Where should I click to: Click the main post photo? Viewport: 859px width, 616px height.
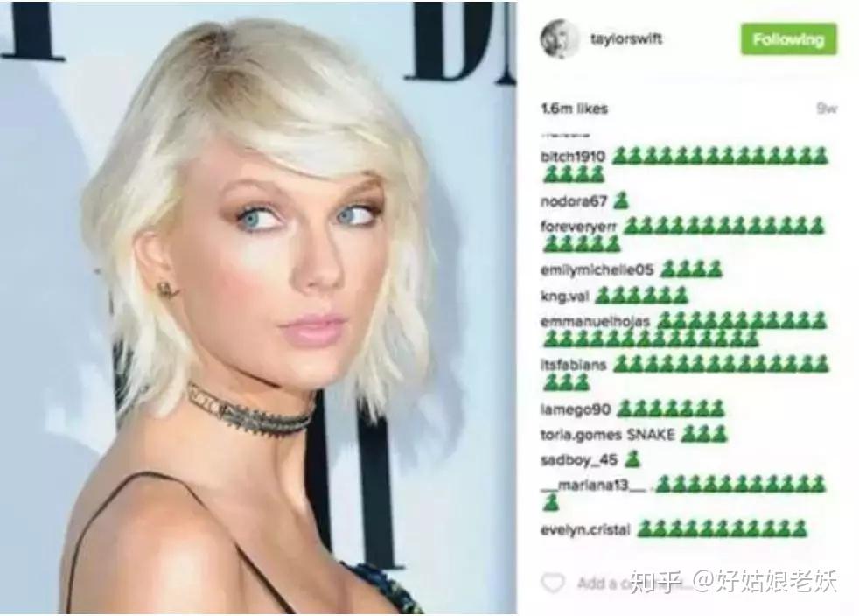click(x=259, y=308)
